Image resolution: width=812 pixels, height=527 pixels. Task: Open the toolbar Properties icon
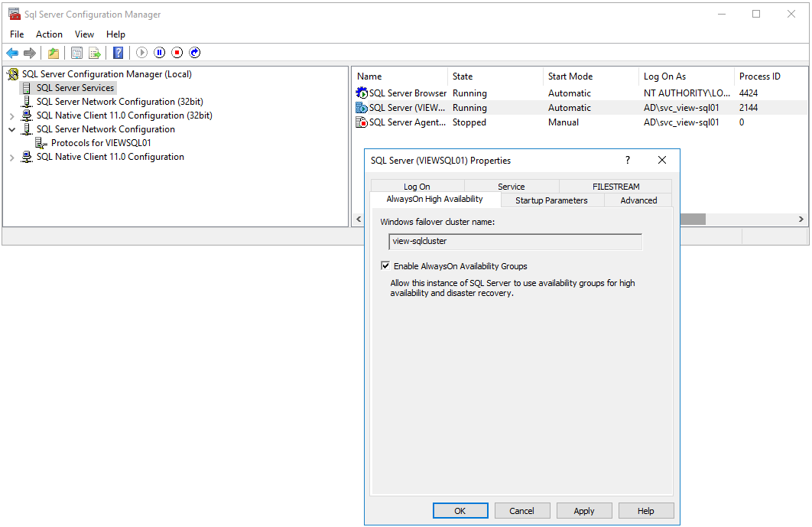(x=76, y=53)
